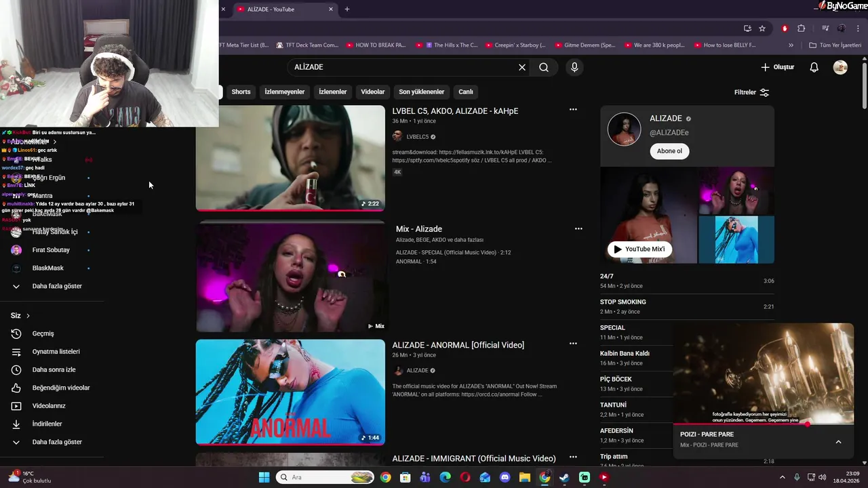
Task: Click the miniplayer video preview
Action: click(764, 373)
